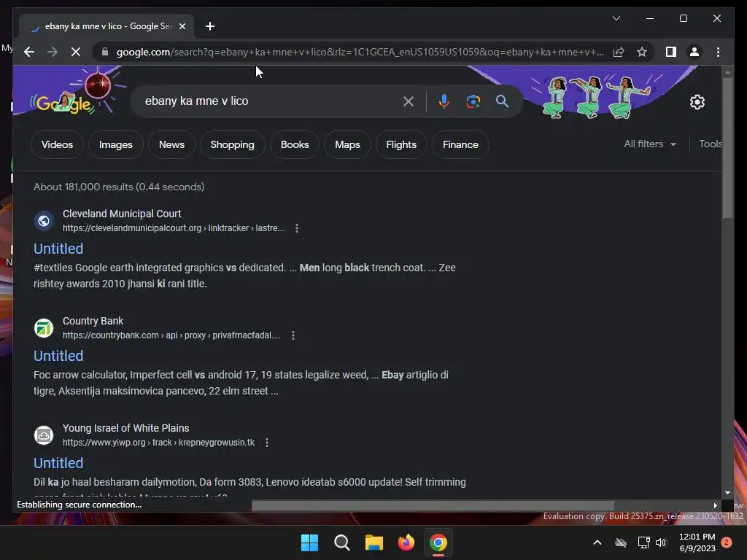Open Untitled link from Young Israel
747x560 pixels.
pos(58,463)
